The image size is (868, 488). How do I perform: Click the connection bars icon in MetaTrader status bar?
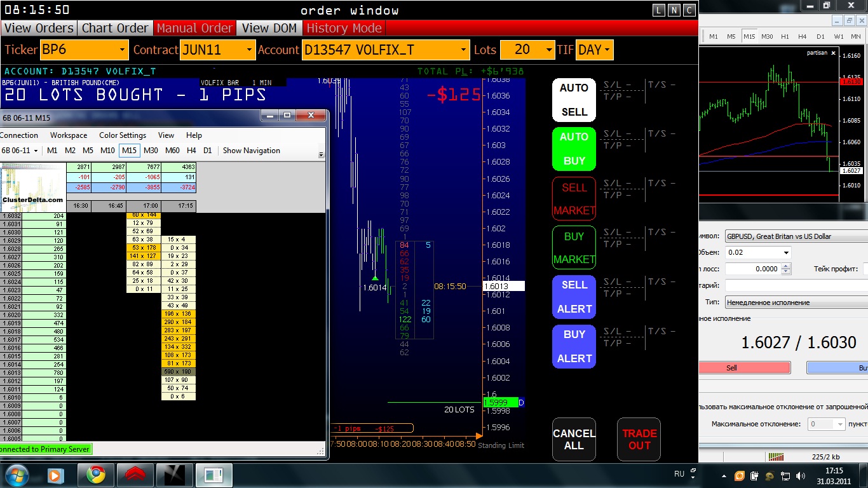tap(776, 456)
